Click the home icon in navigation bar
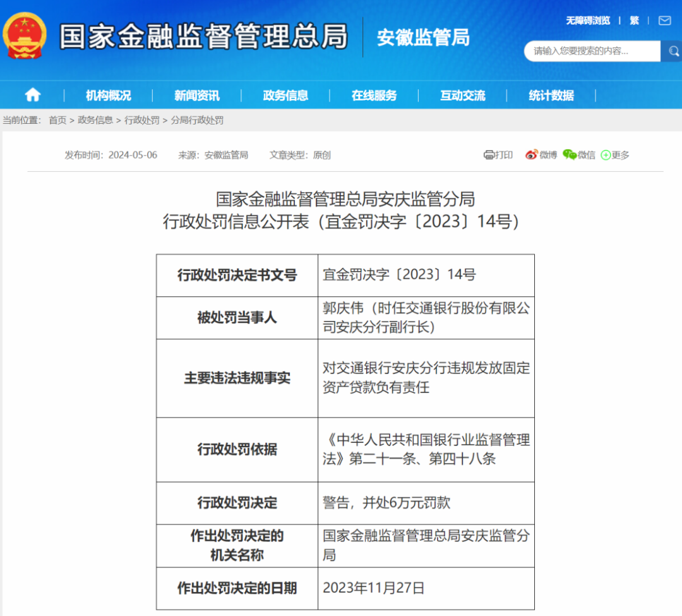 point(33,95)
